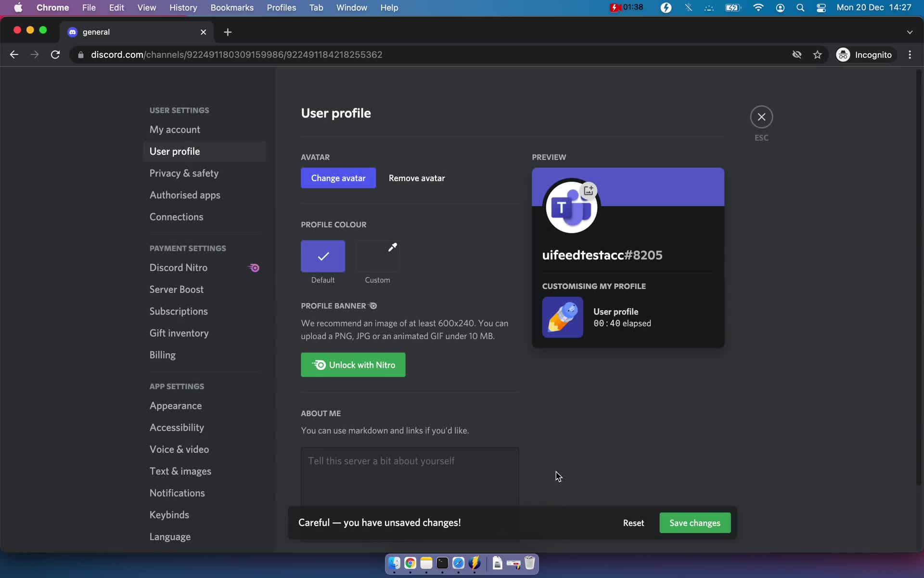Navigate to Privacy & safety settings
924x578 pixels.
(184, 173)
